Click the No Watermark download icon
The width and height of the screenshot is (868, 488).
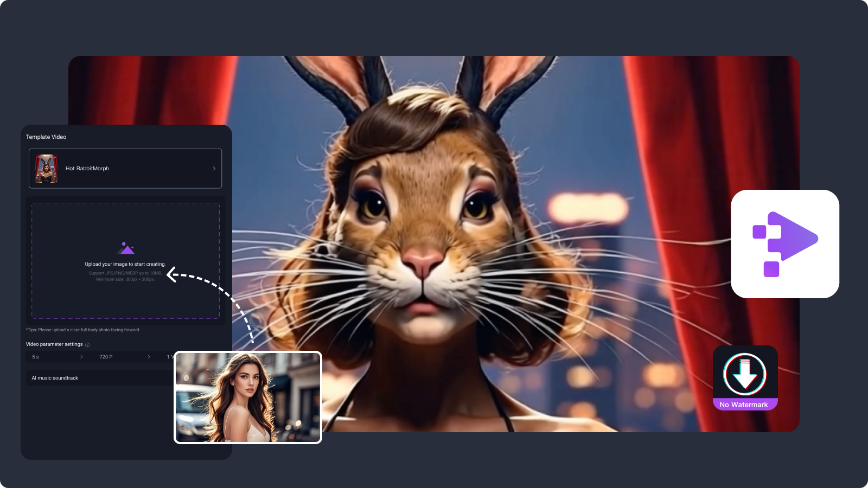(x=745, y=374)
